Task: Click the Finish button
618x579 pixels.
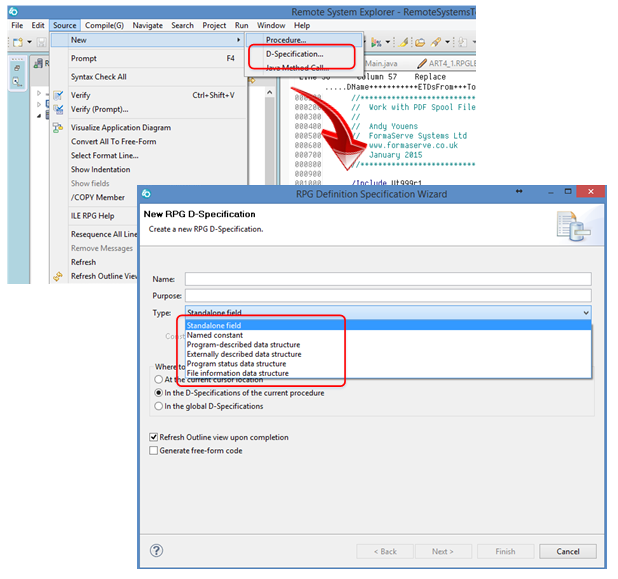Action: [504, 551]
